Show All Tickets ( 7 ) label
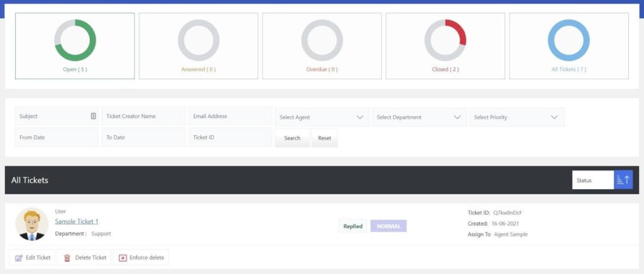 569,69
